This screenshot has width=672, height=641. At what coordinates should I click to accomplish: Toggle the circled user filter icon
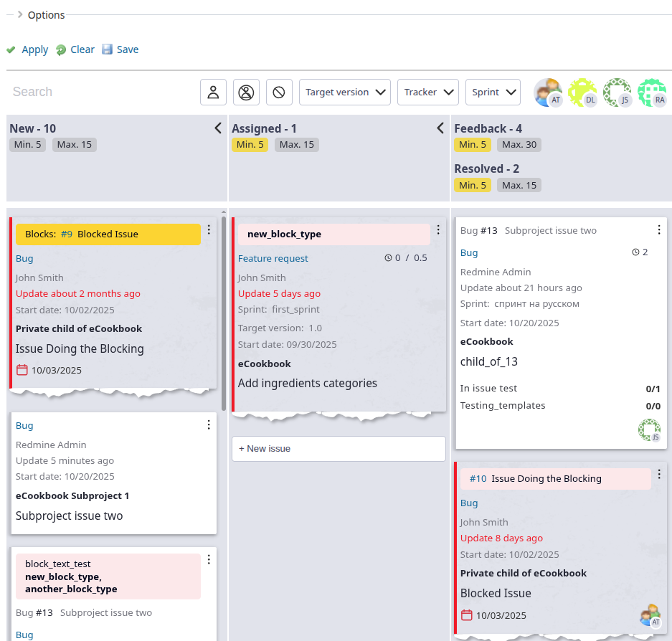click(246, 92)
